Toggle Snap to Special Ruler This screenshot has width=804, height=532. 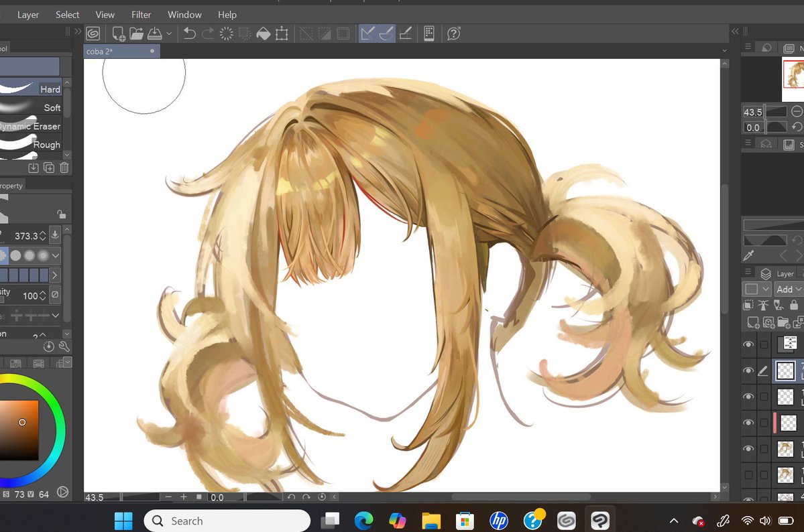click(386, 34)
